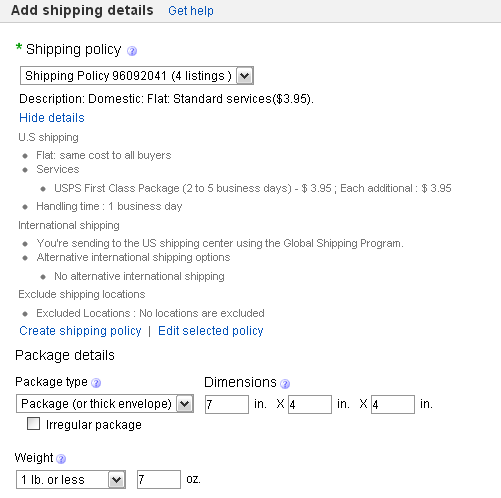Image resolution: width=501 pixels, height=498 pixels.
Task: Click the second dimension input field
Action: click(310, 405)
